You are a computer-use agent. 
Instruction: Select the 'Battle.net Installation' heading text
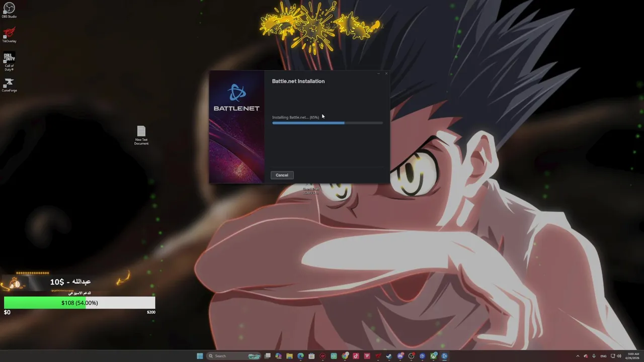coord(298,81)
